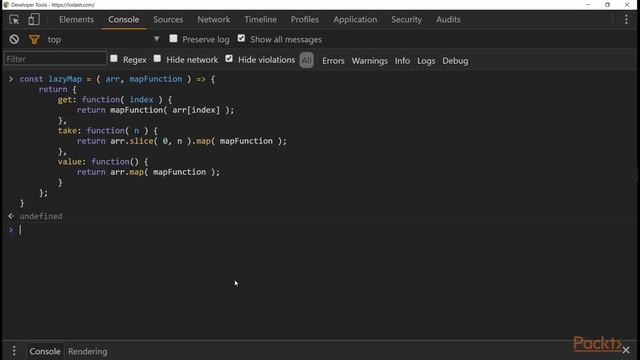Image resolution: width=640 pixels, height=360 pixels.
Task: Select the 'take: function( n ) {' line
Action: click(107, 131)
